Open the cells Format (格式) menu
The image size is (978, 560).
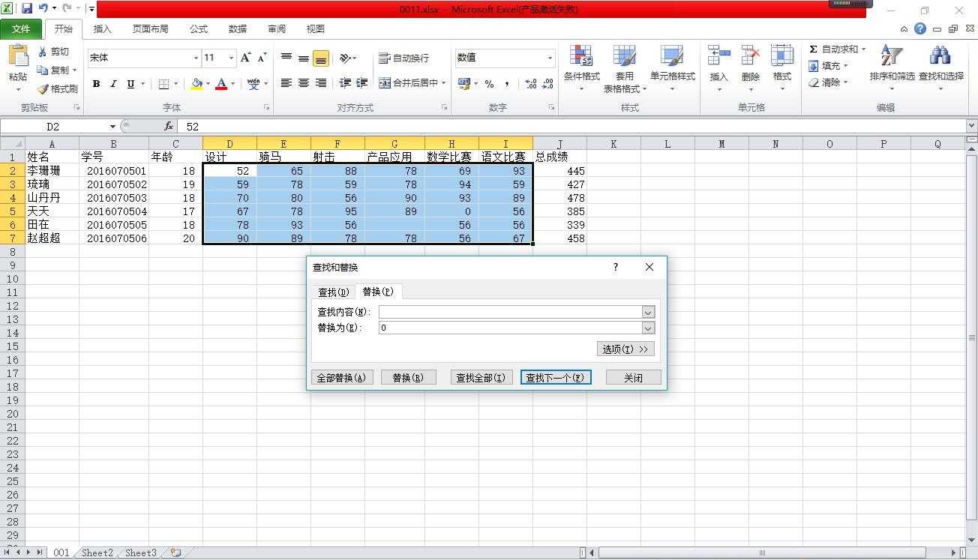click(782, 67)
